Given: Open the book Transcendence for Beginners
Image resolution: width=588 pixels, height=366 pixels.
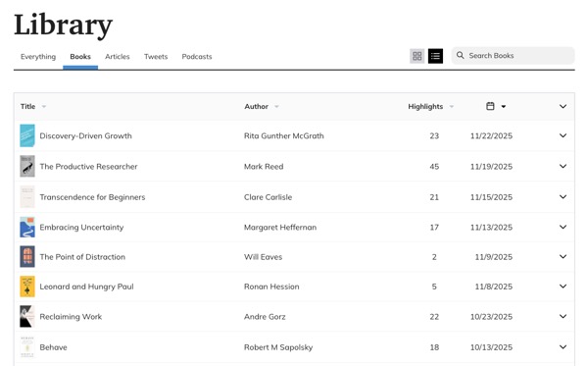Looking at the screenshot, I should [92, 197].
